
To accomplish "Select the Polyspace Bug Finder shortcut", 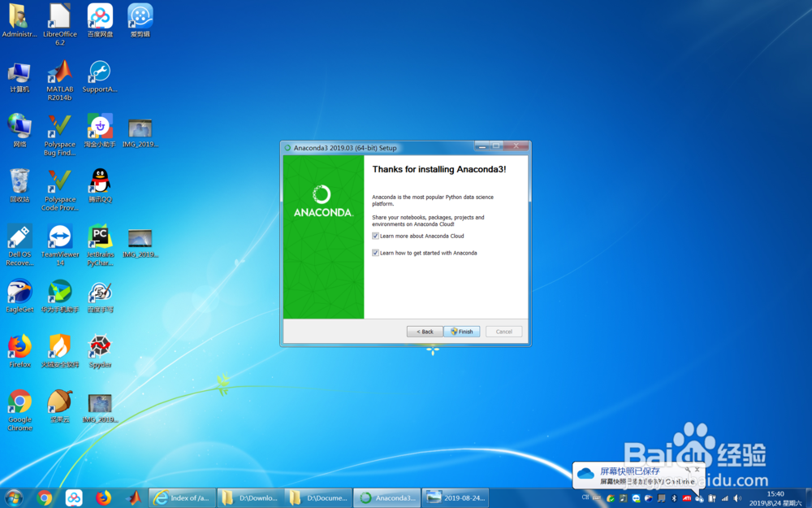I will [x=59, y=135].
